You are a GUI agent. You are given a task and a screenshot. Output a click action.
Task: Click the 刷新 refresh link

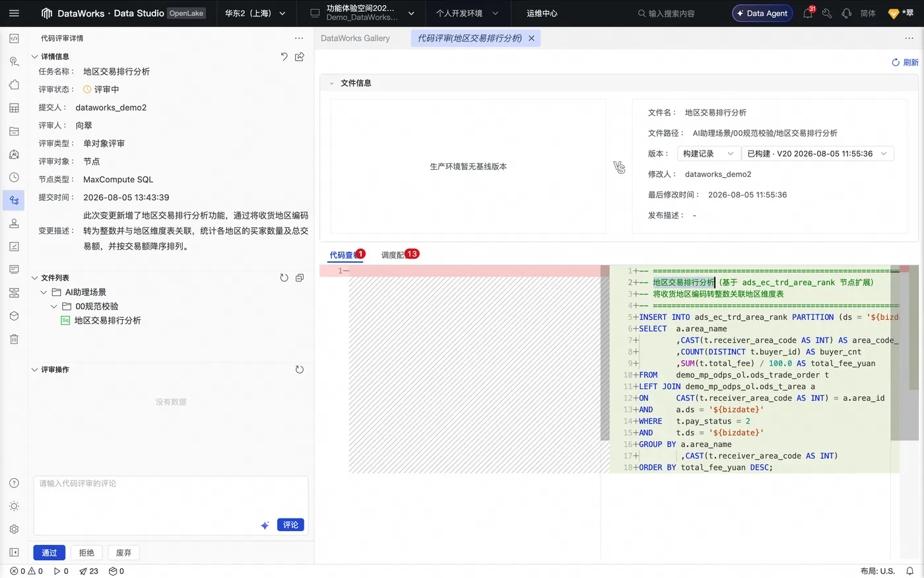pos(905,62)
